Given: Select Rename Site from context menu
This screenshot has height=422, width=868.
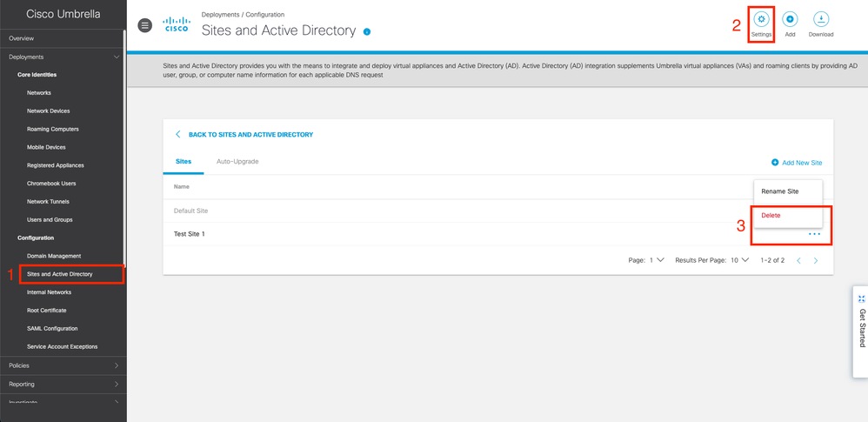Looking at the screenshot, I should pos(779,191).
